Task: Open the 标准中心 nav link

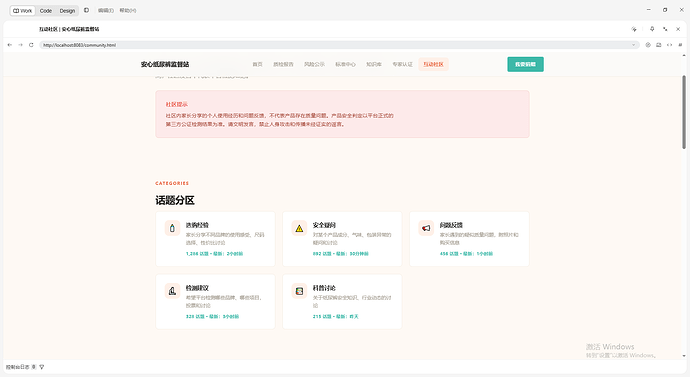Action: (345, 64)
